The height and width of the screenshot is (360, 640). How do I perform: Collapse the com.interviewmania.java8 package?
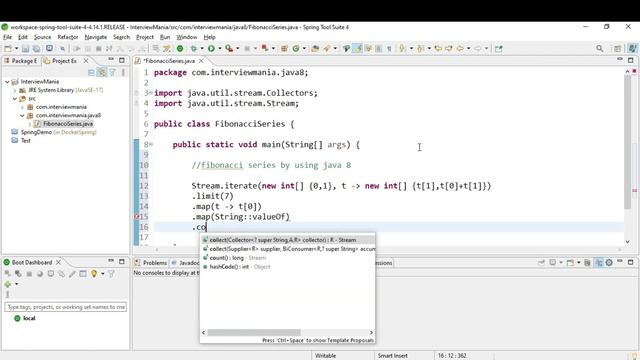(22, 116)
